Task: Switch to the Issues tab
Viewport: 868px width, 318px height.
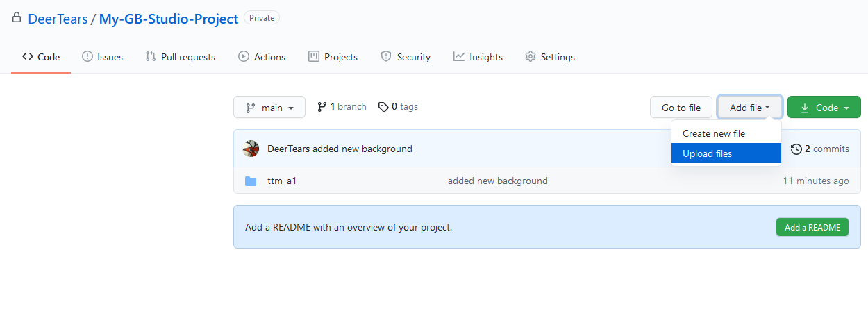Action: pyautogui.click(x=103, y=57)
